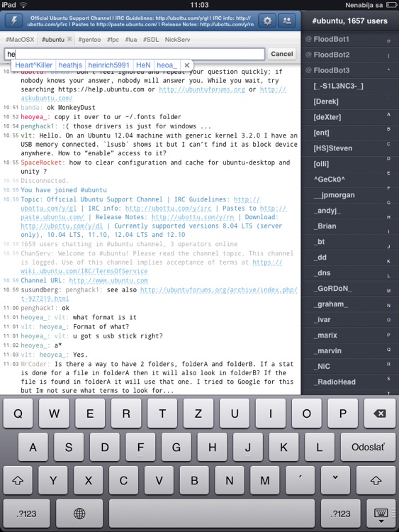Choose HeN nickname suggestion
This screenshot has height=532, width=399.
tap(143, 65)
